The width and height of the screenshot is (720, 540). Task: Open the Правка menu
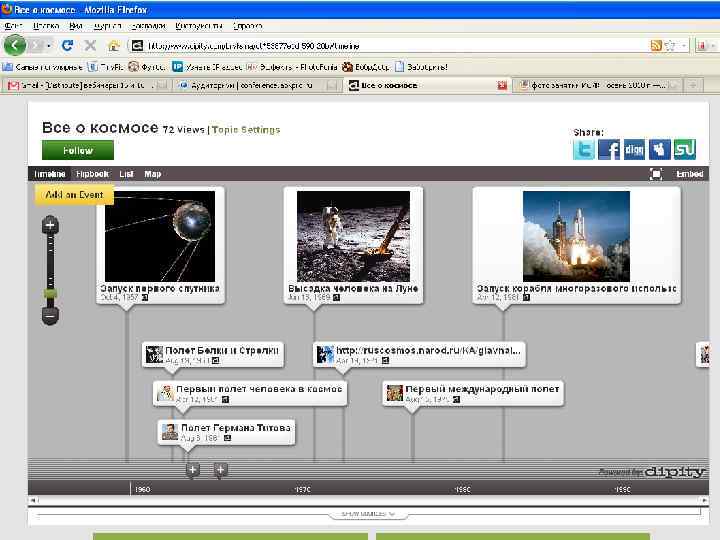(x=46, y=26)
